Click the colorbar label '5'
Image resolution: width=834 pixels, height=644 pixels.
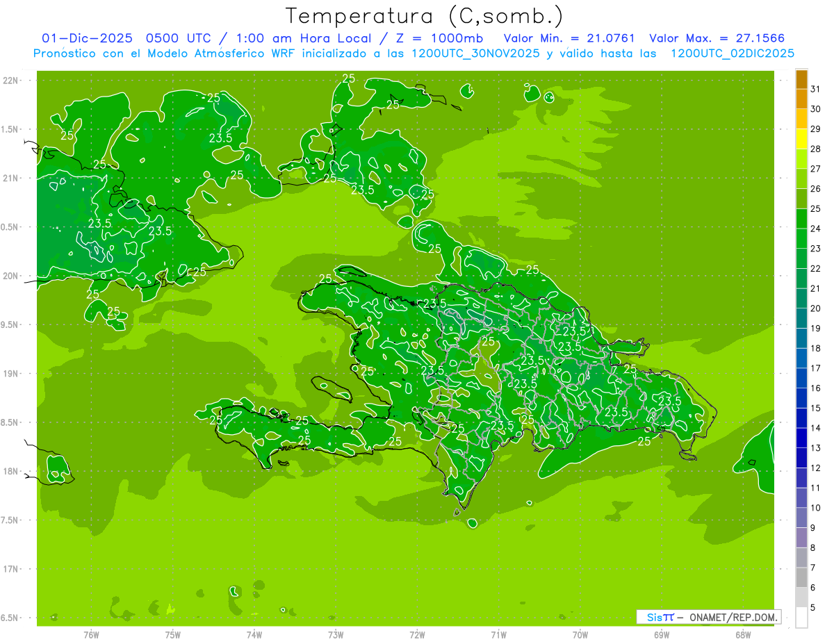[x=813, y=607]
